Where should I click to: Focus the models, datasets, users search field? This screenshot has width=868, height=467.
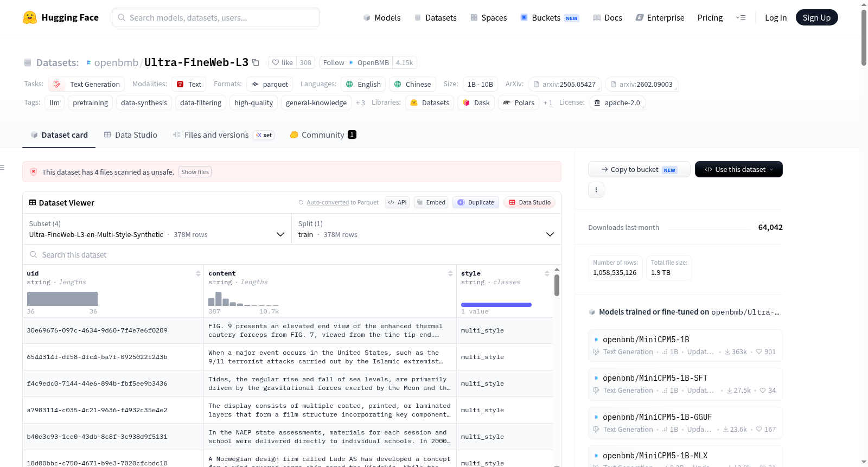click(x=216, y=17)
